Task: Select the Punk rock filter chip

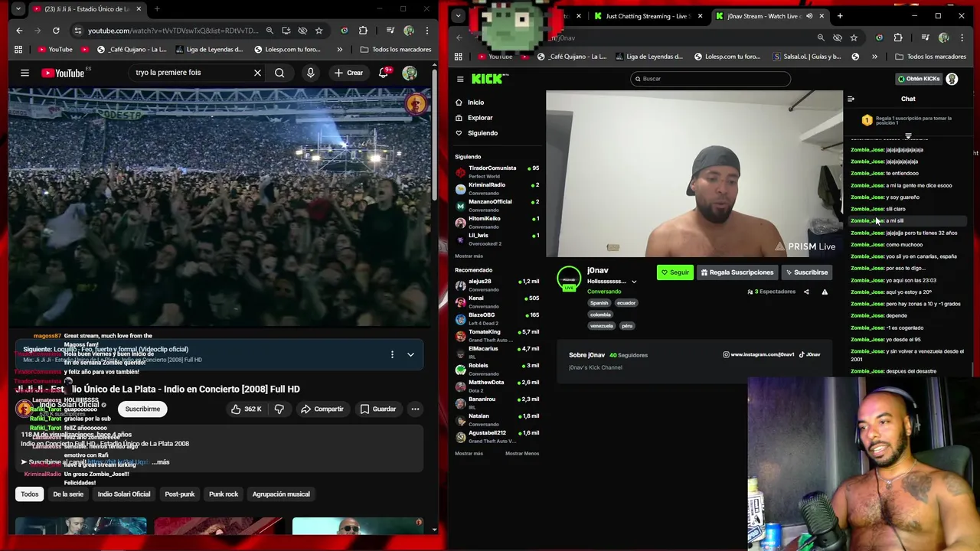Action: [x=224, y=494]
